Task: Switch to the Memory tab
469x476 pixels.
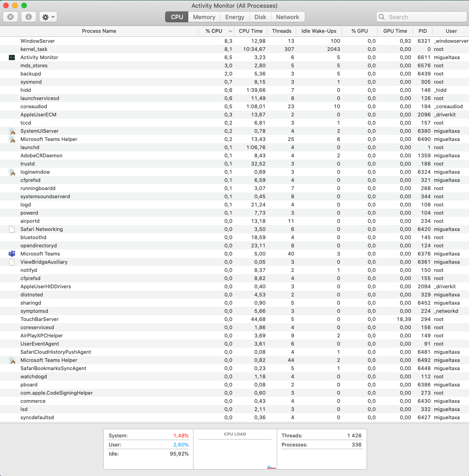Action: pos(204,17)
